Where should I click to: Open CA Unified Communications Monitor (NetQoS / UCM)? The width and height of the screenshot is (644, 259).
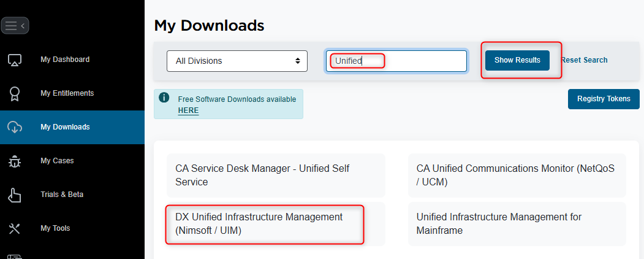pyautogui.click(x=517, y=176)
